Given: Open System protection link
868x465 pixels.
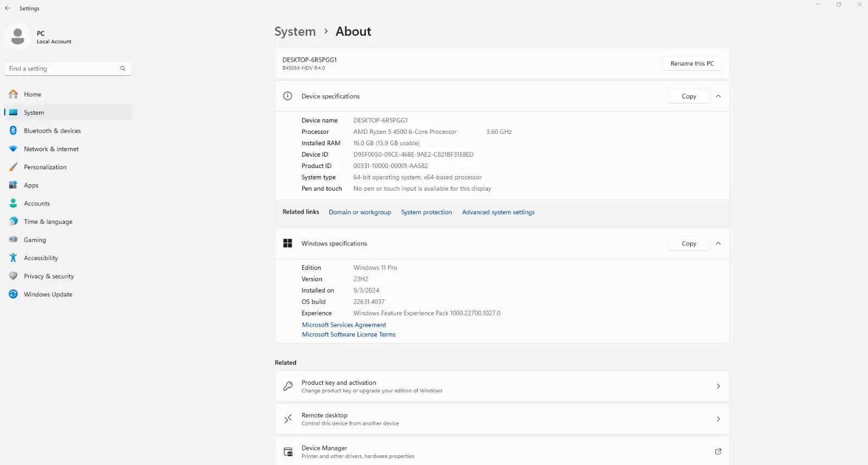Looking at the screenshot, I should point(426,212).
